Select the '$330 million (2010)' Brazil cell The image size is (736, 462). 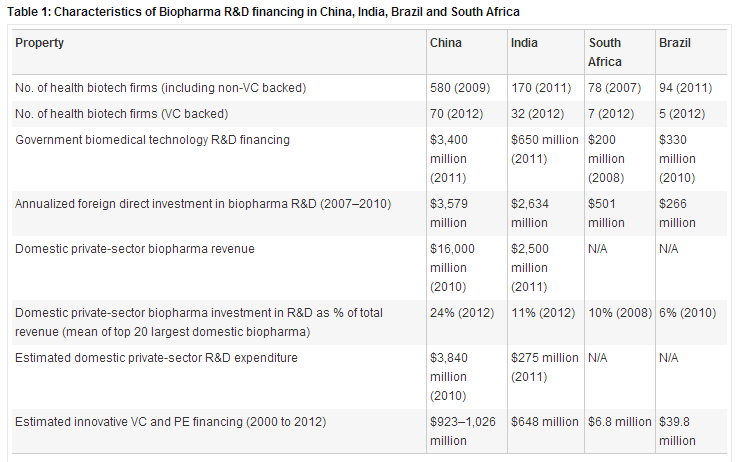pyautogui.click(x=677, y=158)
